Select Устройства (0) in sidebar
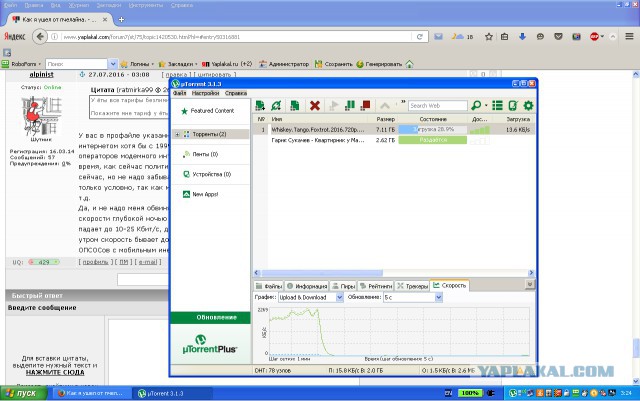The height and width of the screenshot is (401, 640). pyautogui.click(x=211, y=174)
